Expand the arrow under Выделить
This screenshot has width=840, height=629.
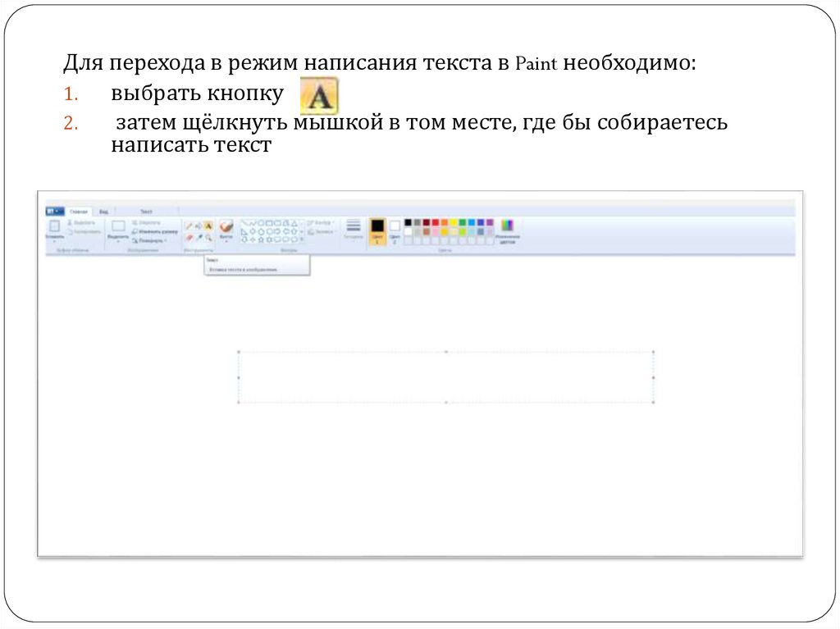(x=118, y=240)
